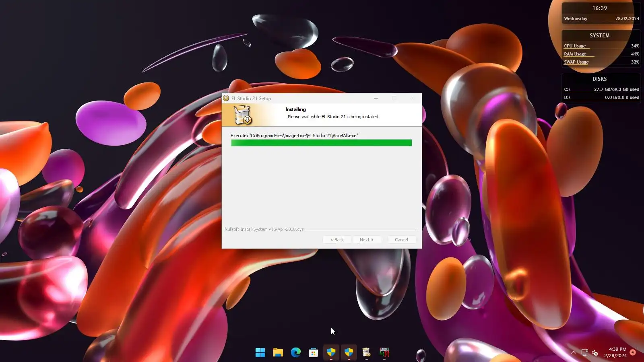Click "Please wait while FL Studio 21 is being installed."
Screen dimensions: 644x362
click(x=334, y=117)
